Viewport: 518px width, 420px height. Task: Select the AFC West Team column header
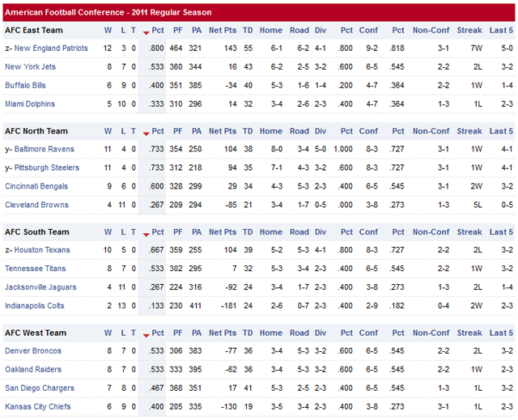(x=36, y=333)
